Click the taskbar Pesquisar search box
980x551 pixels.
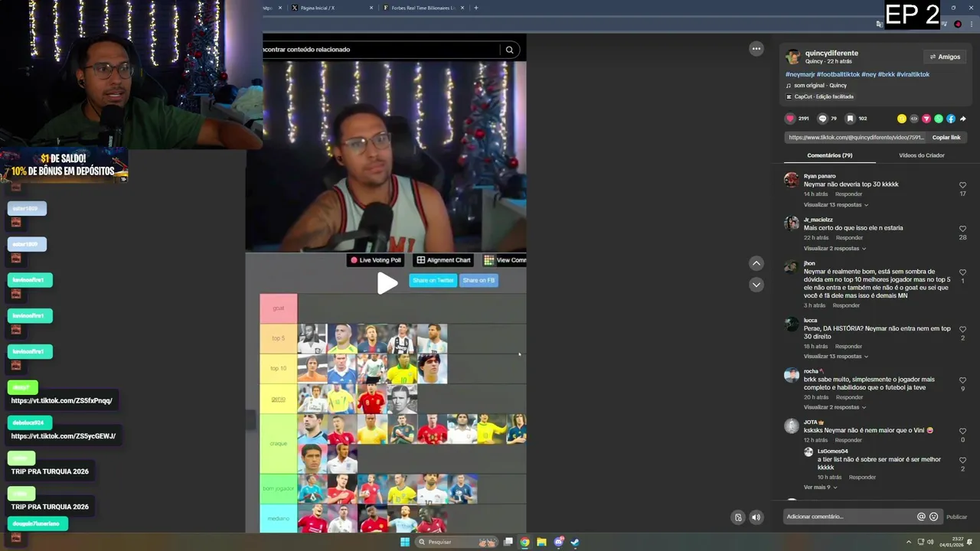(x=457, y=542)
